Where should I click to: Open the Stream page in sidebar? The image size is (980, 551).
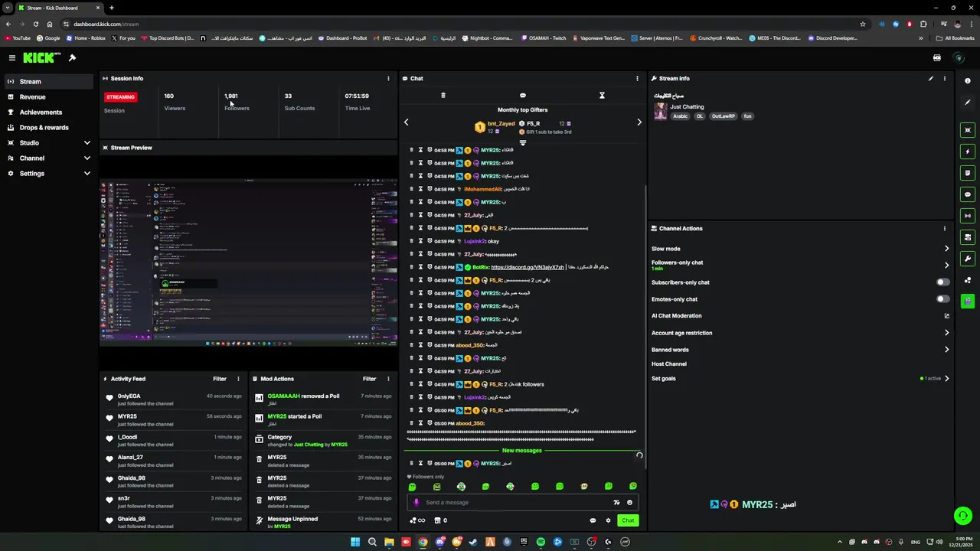coord(48,82)
